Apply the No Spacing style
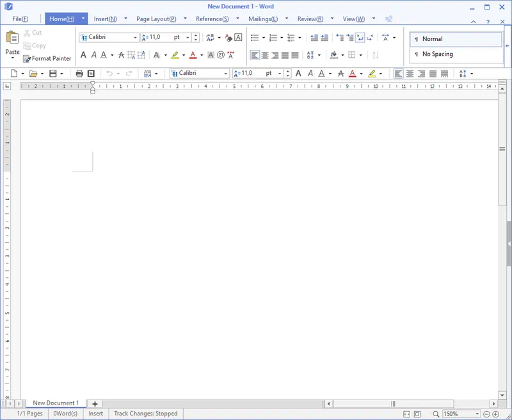Viewport: 512px width, 420px height. pos(437,54)
